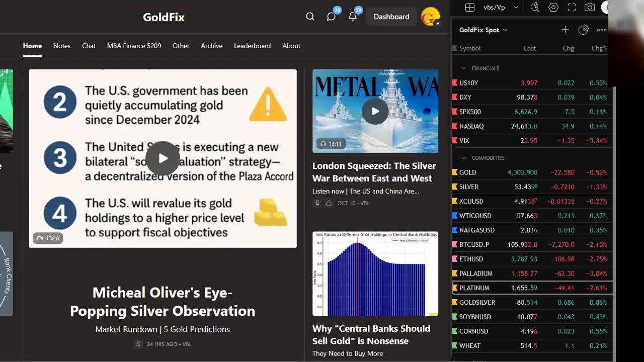The height and width of the screenshot is (362, 644).
Task: Open the Other tab
Action: 181,46
